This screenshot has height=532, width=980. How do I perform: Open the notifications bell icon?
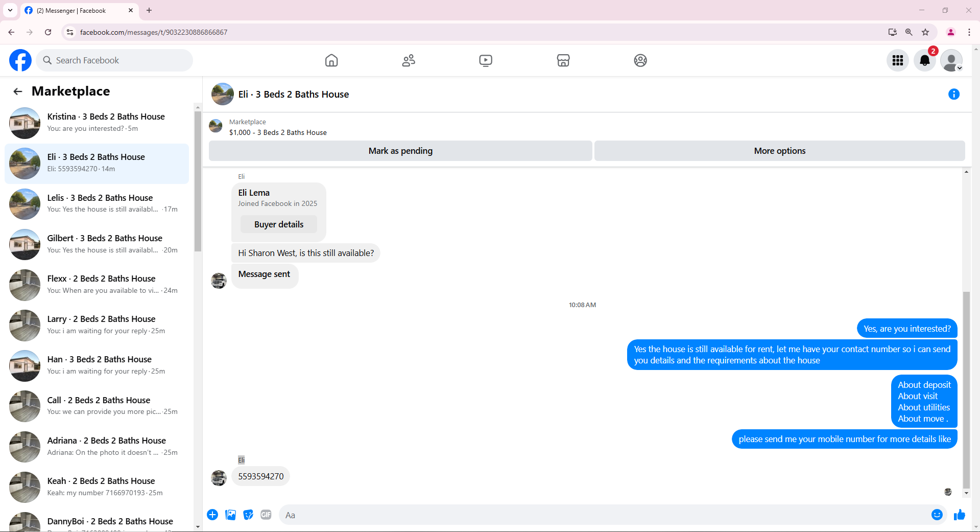925,60
